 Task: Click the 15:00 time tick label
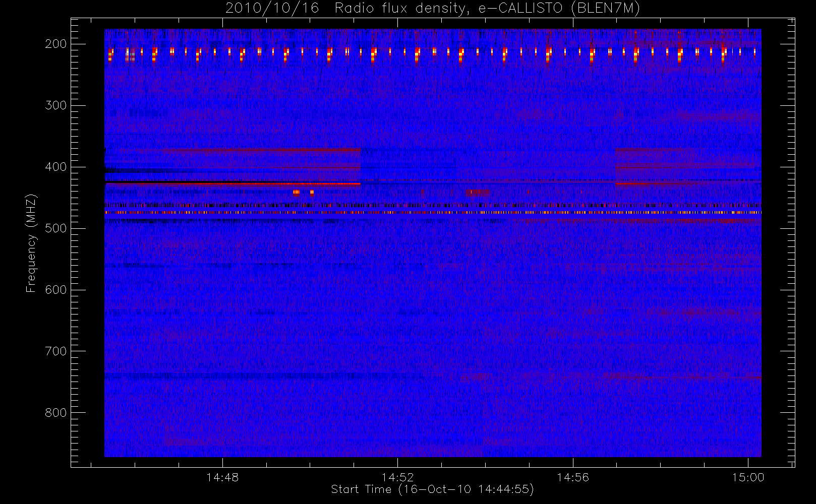[x=748, y=477]
